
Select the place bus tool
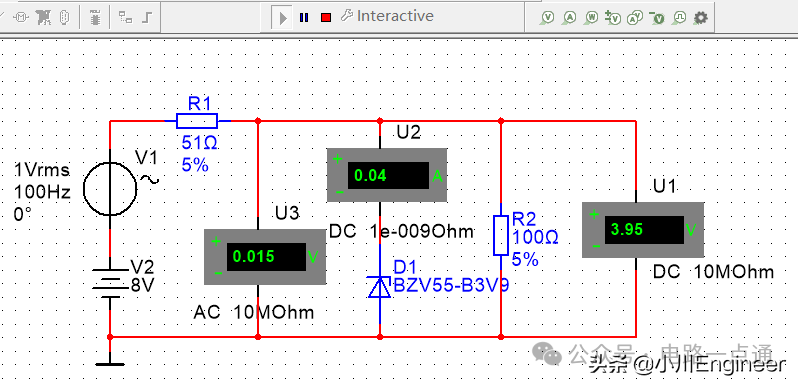coord(147,18)
